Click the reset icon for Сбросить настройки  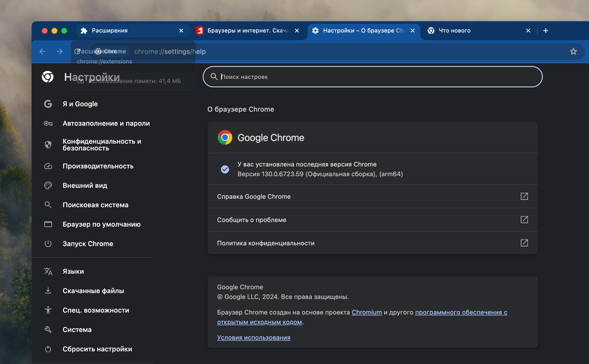pos(48,349)
